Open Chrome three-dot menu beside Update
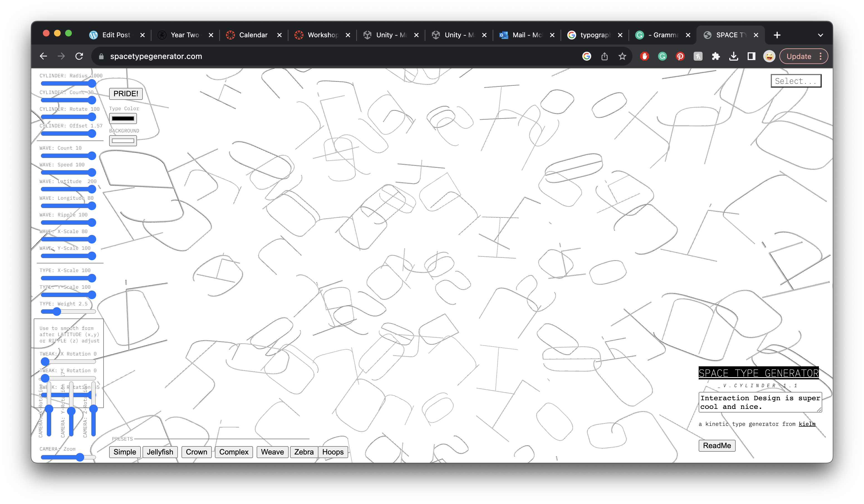The width and height of the screenshot is (864, 504). tap(821, 56)
